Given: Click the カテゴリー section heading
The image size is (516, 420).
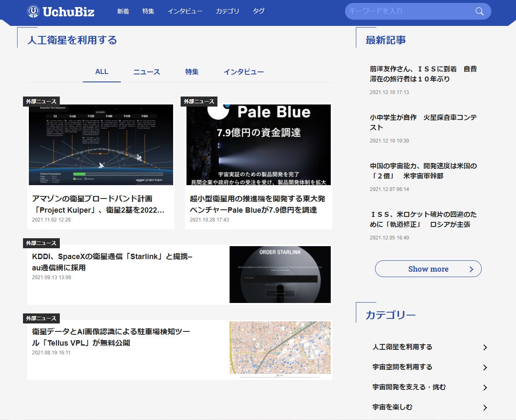Looking at the screenshot, I should pyautogui.click(x=391, y=315).
